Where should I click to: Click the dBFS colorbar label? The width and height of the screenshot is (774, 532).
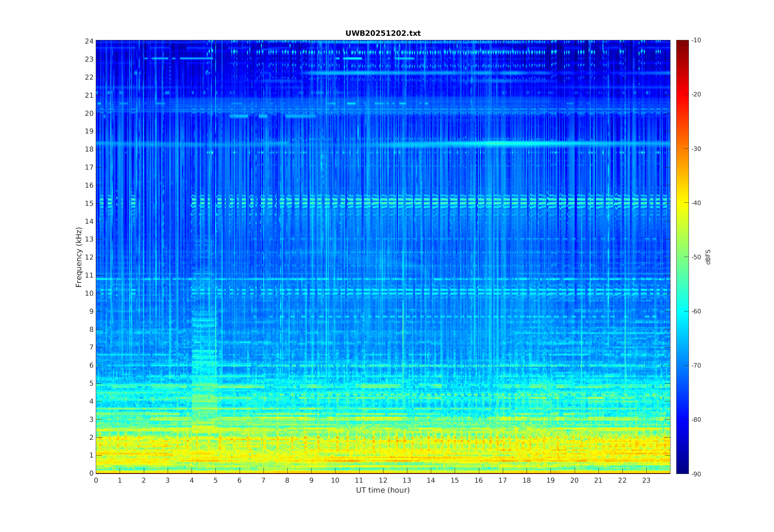pyautogui.click(x=708, y=257)
